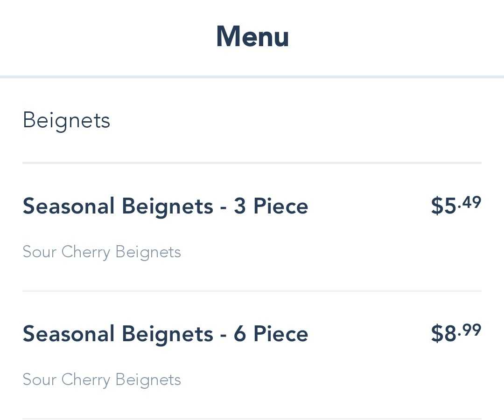This screenshot has width=504, height=420.
Task: Tap Sour Cherry Beignets under 3 Piece
Action: click(102, 252)
